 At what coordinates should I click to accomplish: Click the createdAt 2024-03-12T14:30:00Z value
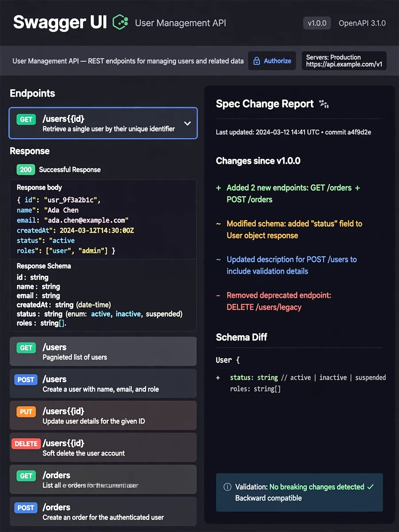pos(98,231)
